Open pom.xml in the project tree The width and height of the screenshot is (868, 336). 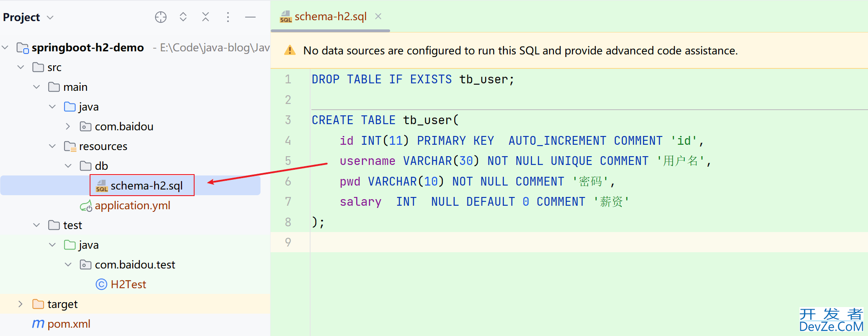click(x=69, y=324)
